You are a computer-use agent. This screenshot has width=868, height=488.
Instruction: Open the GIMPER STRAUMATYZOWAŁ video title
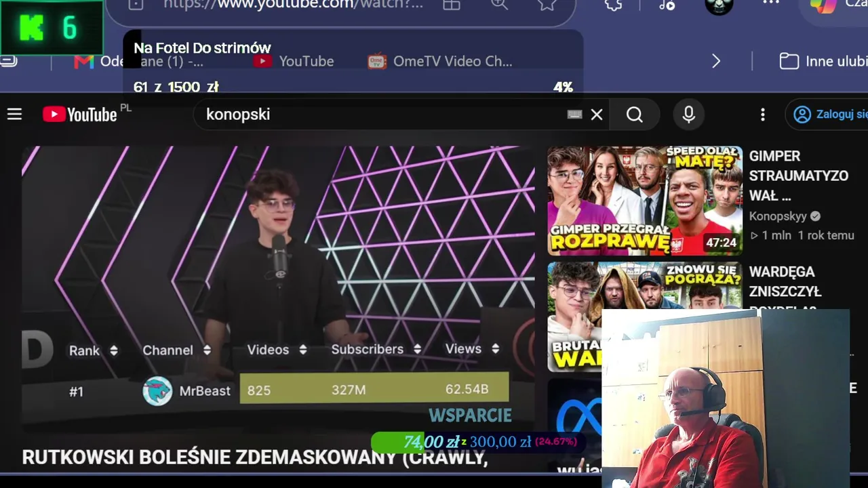coord(799,176)
